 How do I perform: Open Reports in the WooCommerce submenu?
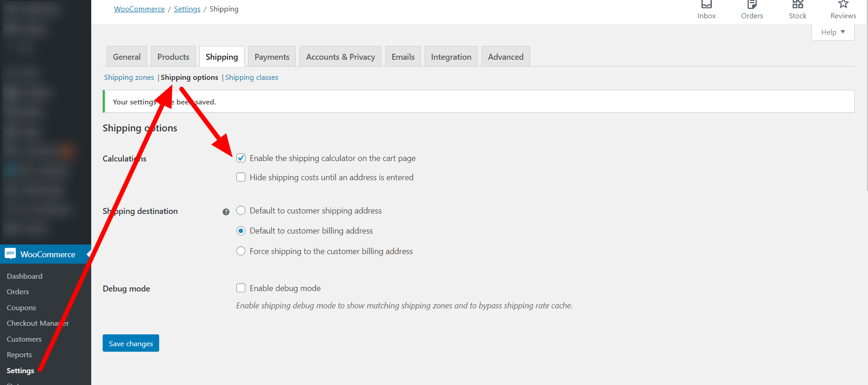[x=19, y=354]
